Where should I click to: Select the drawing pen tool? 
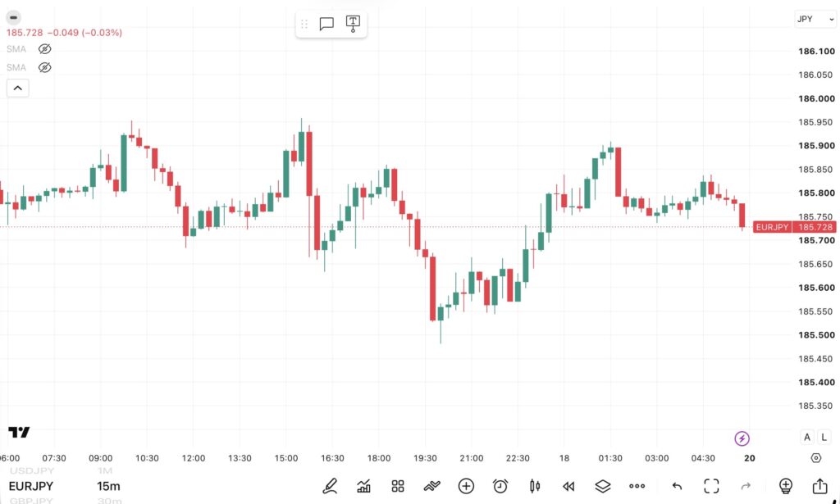[330, 486]
